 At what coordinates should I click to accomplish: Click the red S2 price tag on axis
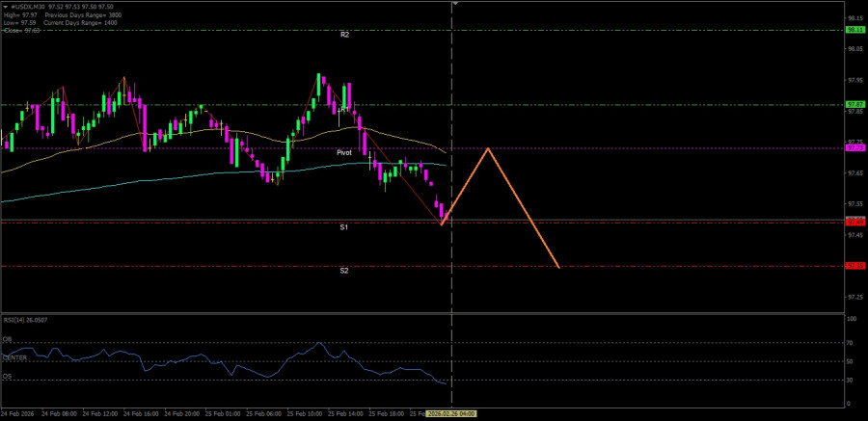pos(854,265)
